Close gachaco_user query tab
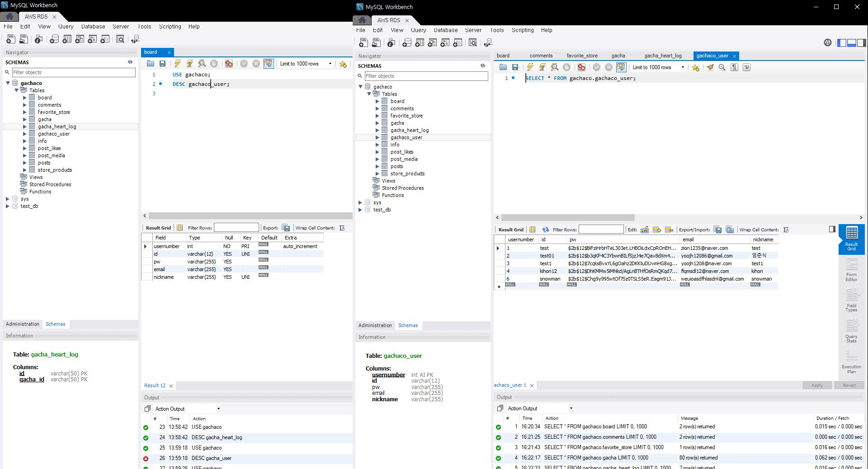Image resolution: width=868 pixels, height=469 pixels. (734, 56)
